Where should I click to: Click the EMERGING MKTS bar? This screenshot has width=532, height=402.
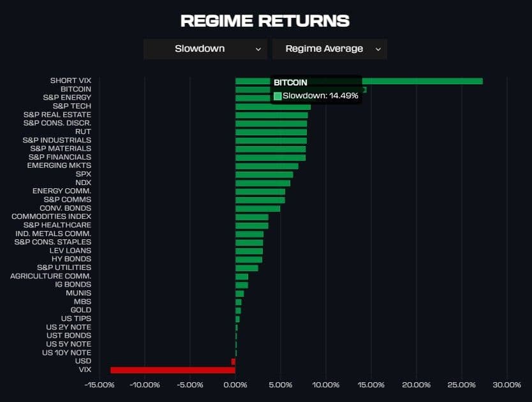(267, 166)
